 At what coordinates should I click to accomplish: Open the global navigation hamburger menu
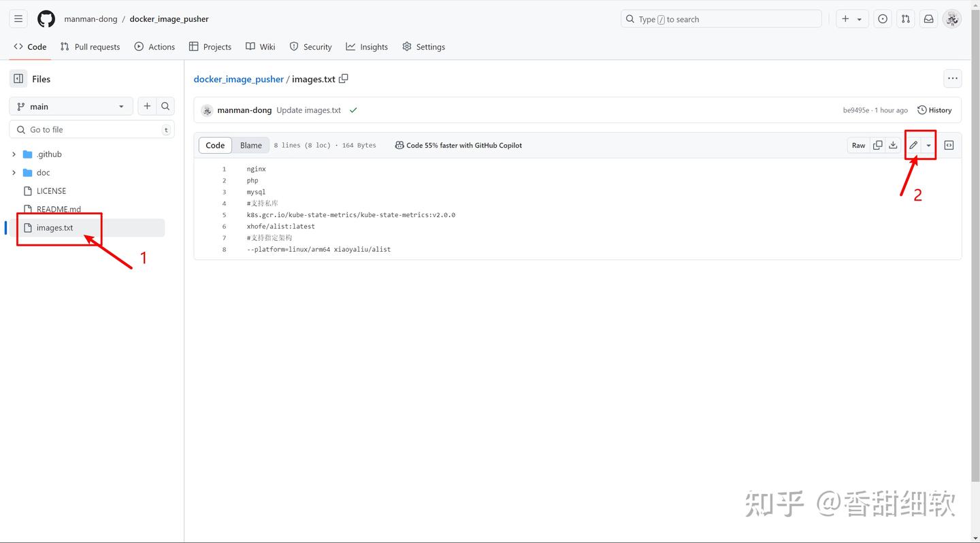(18, 18)
